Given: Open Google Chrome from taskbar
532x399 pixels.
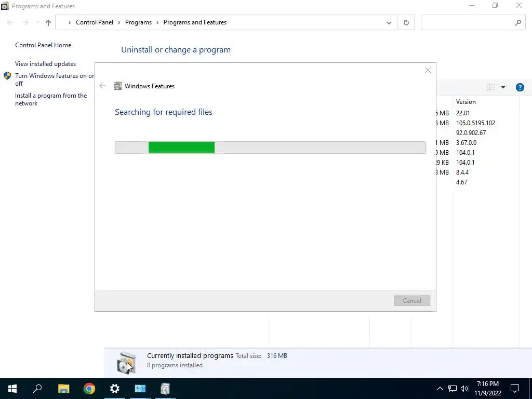Looking at the screenshot, I should pyautogui.click(x=89, y=389).
